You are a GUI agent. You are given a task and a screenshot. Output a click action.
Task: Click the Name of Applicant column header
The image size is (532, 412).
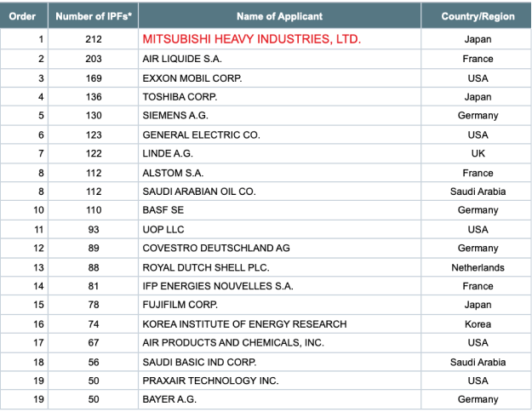[x=279, y=16]
